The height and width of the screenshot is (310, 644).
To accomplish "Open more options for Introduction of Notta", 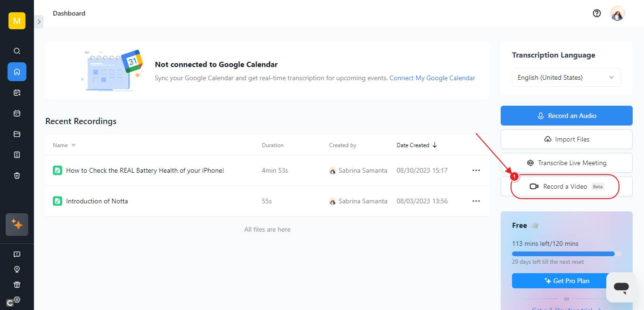I will pos(476,201).
